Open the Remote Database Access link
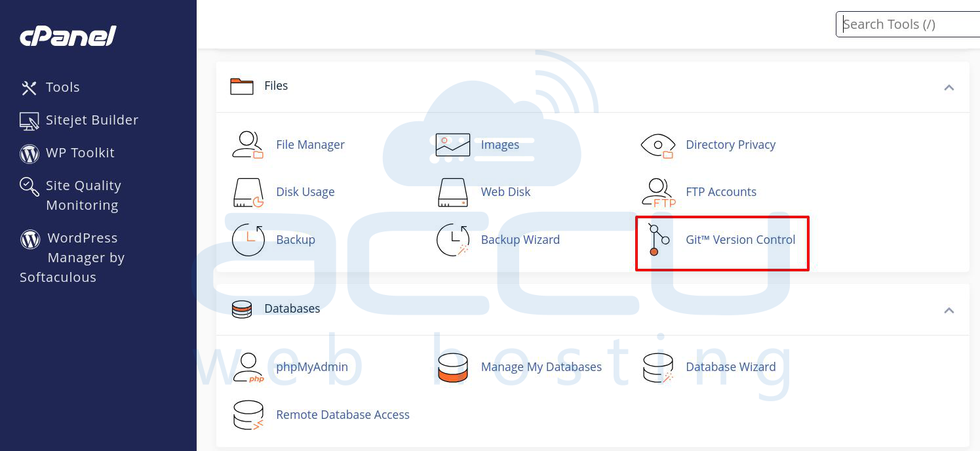Screen dimensions: 980x451 coord(343,415)
